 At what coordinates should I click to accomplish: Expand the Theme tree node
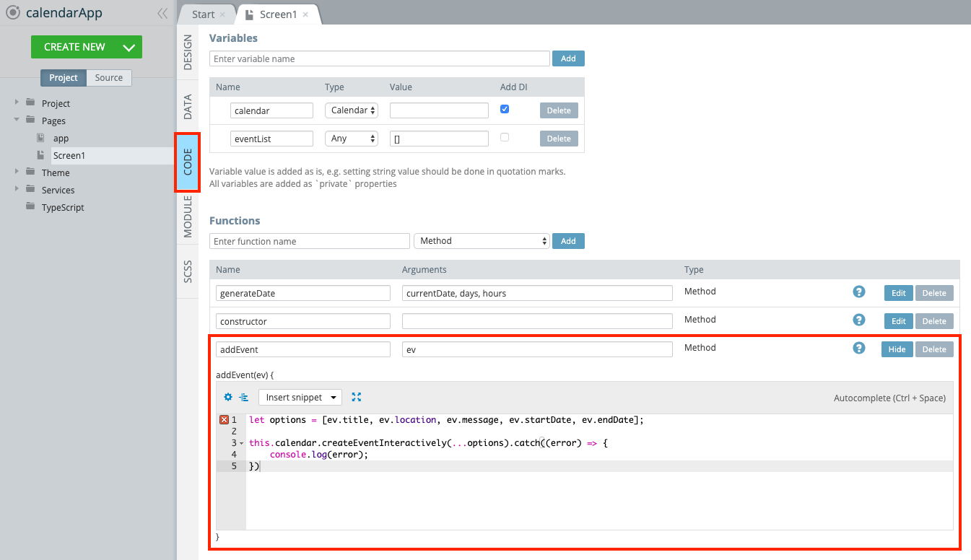point(17,172)
